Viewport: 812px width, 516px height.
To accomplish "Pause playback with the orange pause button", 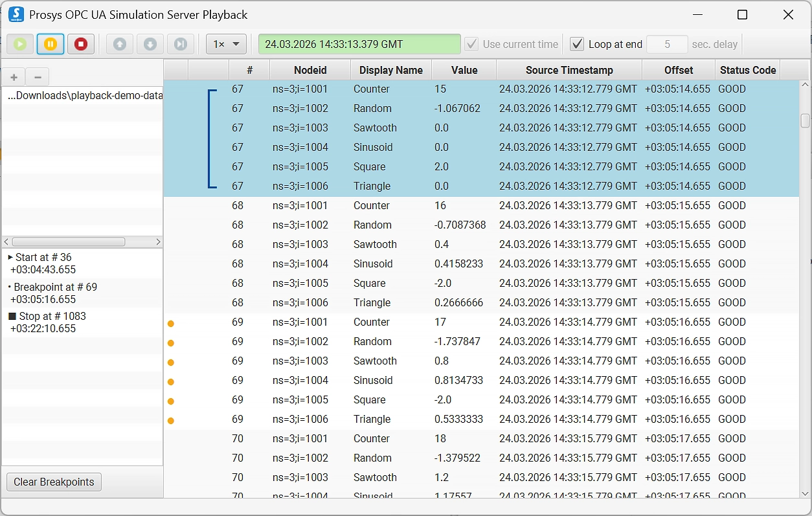I will (51, 44).
